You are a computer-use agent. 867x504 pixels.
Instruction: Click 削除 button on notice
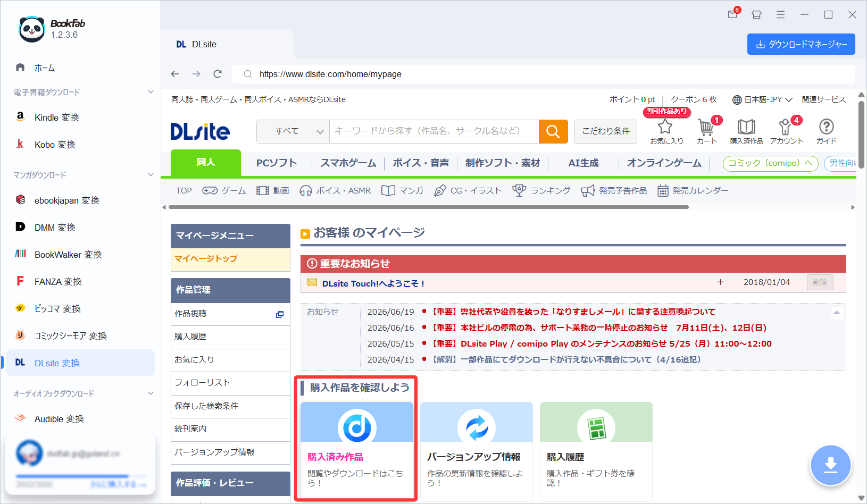[x=820, y=282]
